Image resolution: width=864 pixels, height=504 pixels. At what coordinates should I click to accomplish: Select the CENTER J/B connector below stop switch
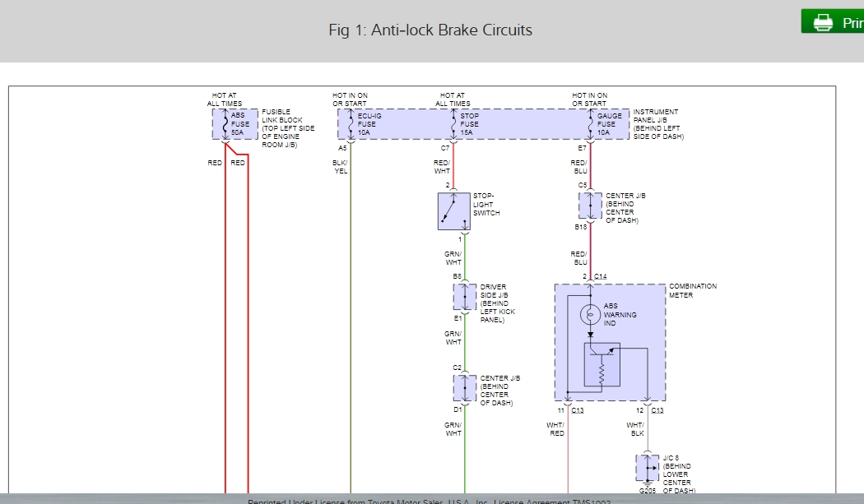[x=465, y=388]
